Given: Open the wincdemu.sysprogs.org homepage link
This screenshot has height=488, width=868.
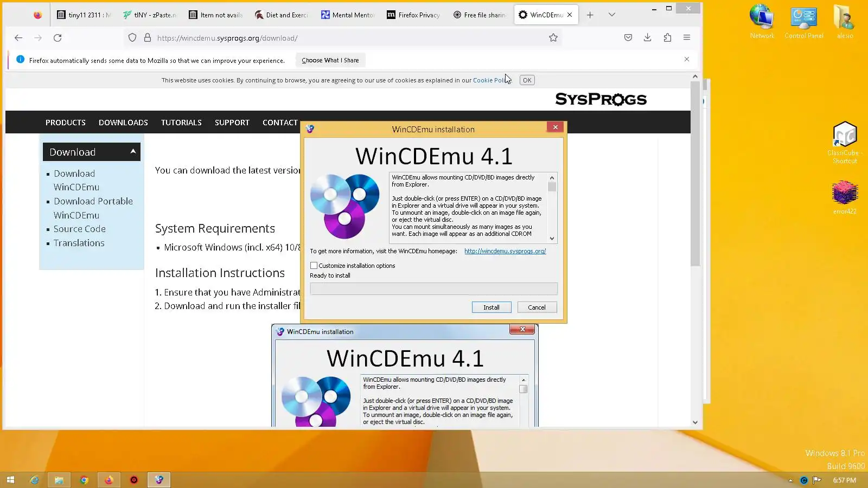Looking at the screenshot, I should tap(505, 251).
